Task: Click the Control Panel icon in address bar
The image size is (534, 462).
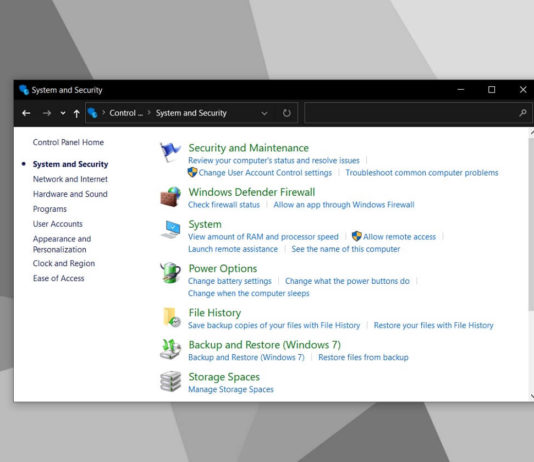Action: 92,113
